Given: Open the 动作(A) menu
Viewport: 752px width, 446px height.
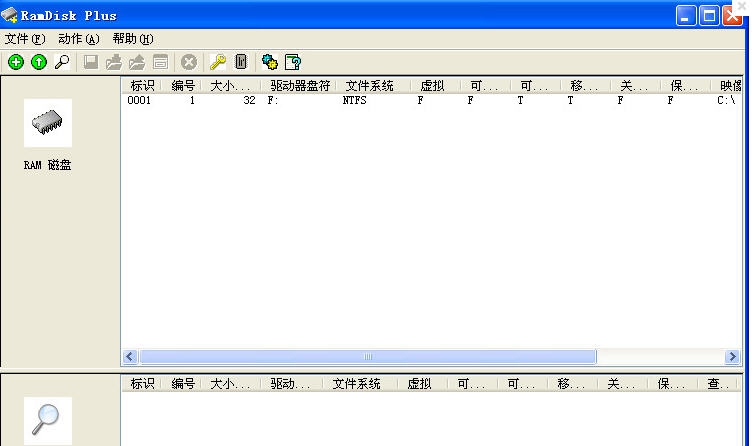Looking at the screenshot, I should coord(79,39).
